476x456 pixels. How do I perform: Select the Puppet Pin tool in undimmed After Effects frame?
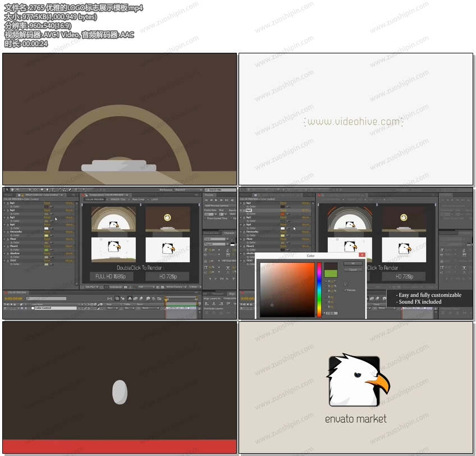(x=84, y=190)
